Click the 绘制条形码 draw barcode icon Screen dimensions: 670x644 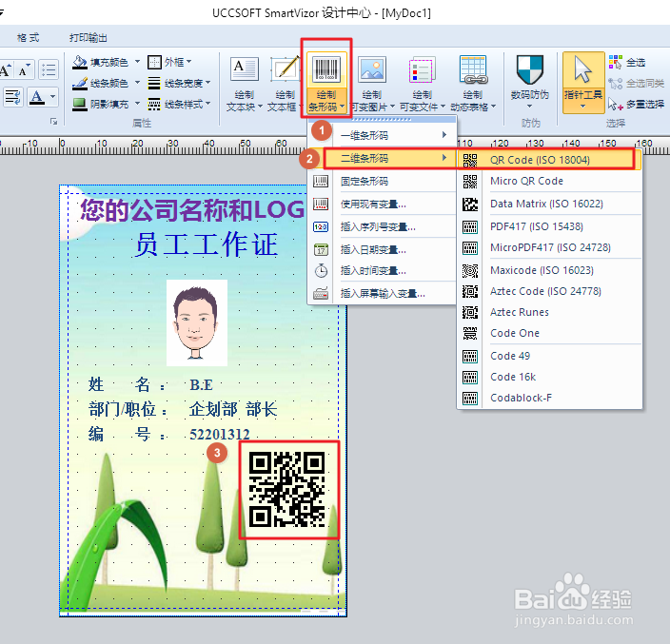tap(326, 68)
